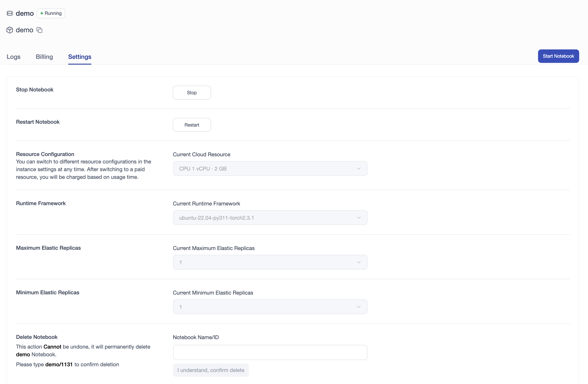The height and width of the screenshot is (384, 588).
Task: Click the green Running status badge
Action: click(51, 13)
